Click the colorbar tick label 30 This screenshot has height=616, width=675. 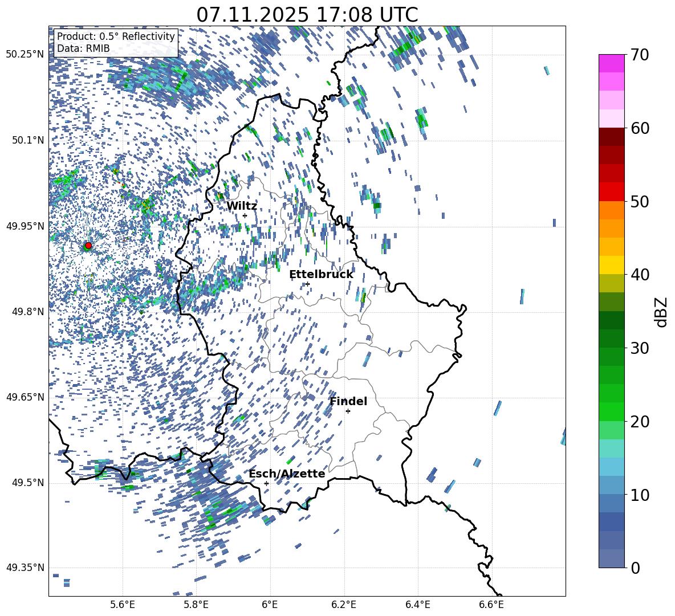coord(640,348)
